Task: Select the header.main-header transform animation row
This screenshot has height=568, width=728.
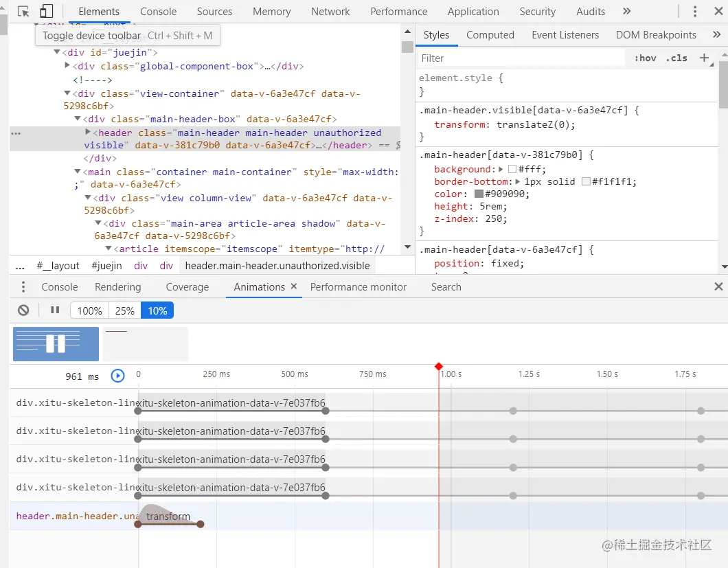Action: tap(369, 516)
